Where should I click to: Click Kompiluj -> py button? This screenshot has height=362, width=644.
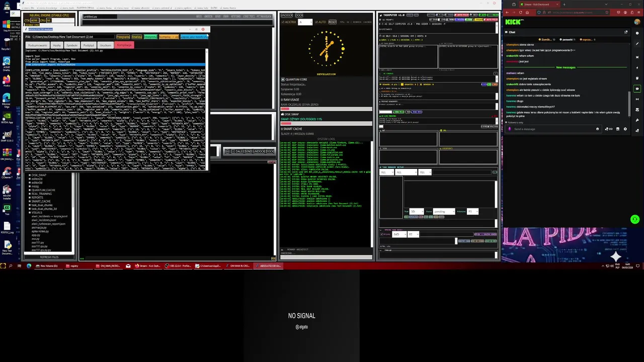pyautogui.click(x=169, y=37)
